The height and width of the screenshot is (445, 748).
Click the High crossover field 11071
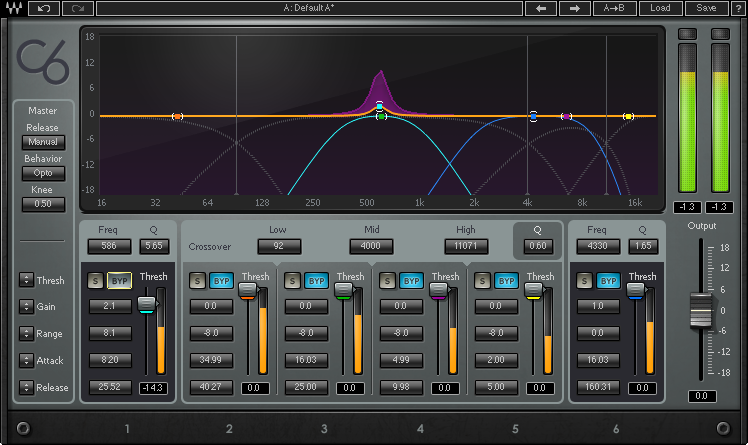click(x=466, y=246)
